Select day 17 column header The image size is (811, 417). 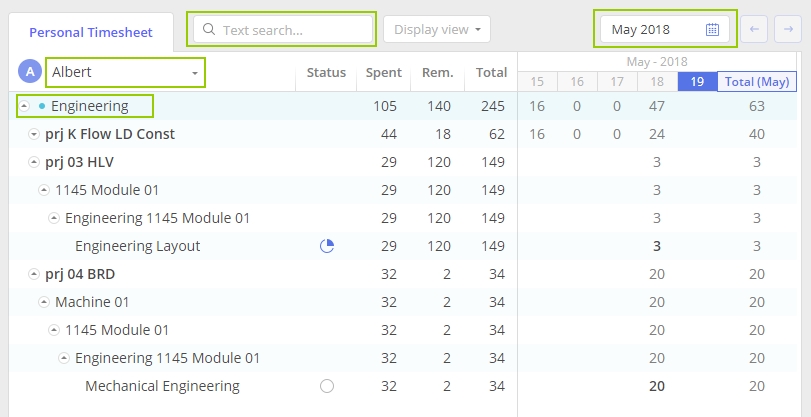[x=617, y=82]
